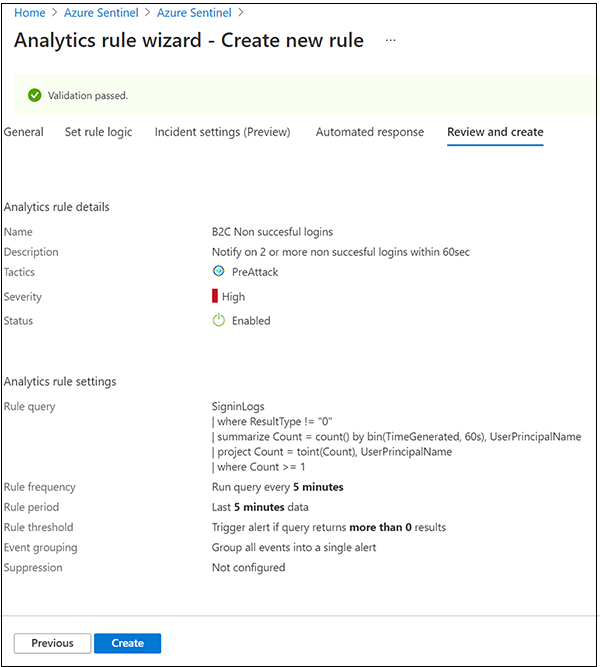Switch to the General tab
600x667 pixels.
pyautogui.click(x=24, y=132)
